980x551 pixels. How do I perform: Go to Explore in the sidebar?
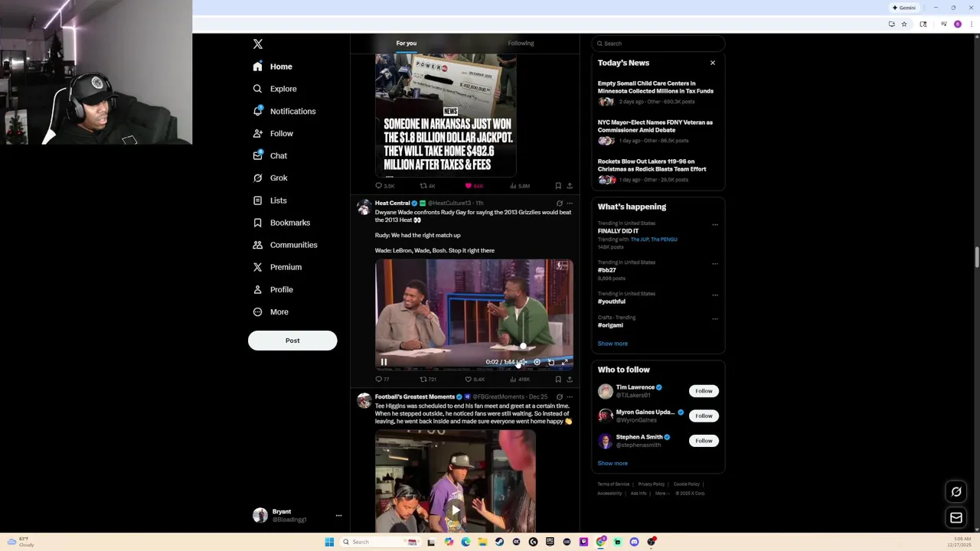tap(275, 89)
